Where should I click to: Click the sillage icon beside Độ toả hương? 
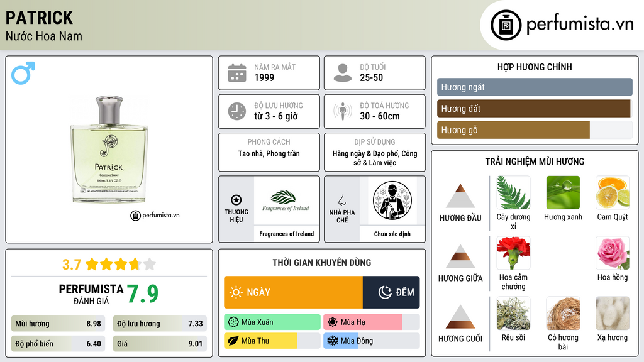coord(343,111)
